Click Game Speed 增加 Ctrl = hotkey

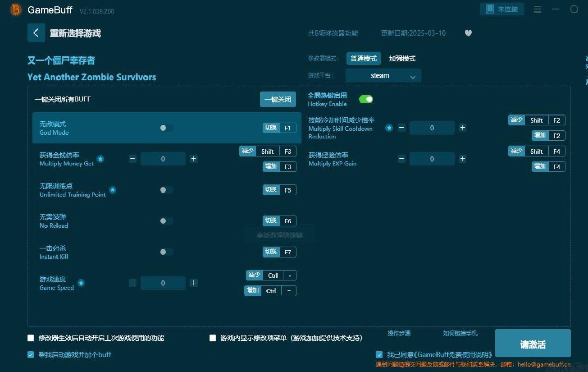coord(270,291)
